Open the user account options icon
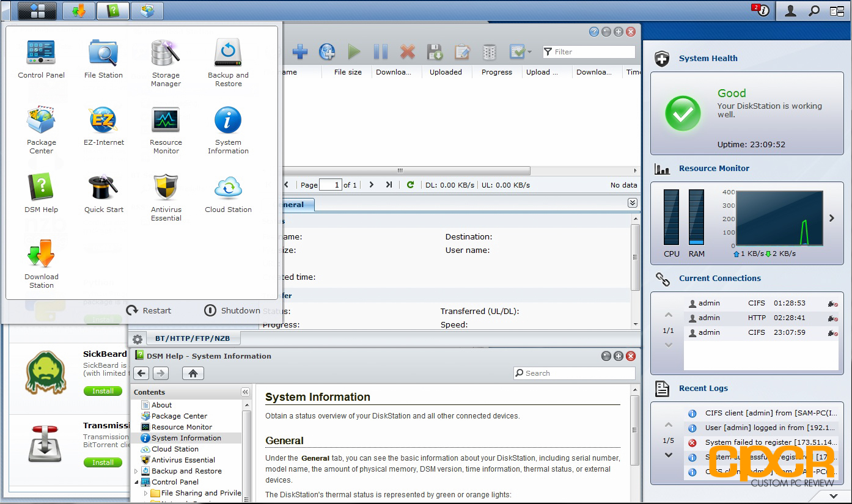Viewport: 852px width, 504px height. (790, 10)
